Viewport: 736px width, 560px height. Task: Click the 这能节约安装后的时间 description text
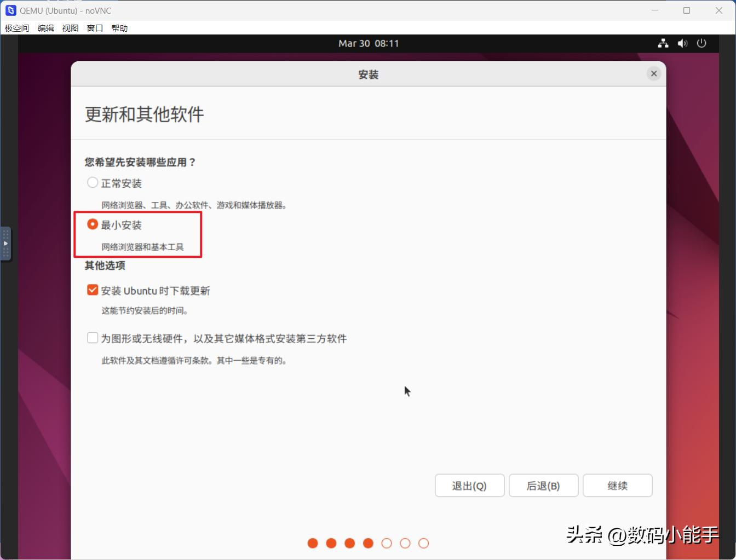click(145, 310)
